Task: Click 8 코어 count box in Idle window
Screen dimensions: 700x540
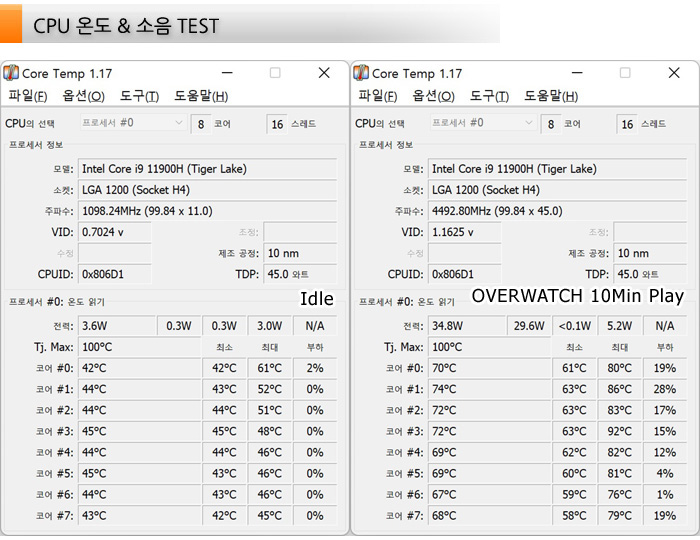Action: 201,124
